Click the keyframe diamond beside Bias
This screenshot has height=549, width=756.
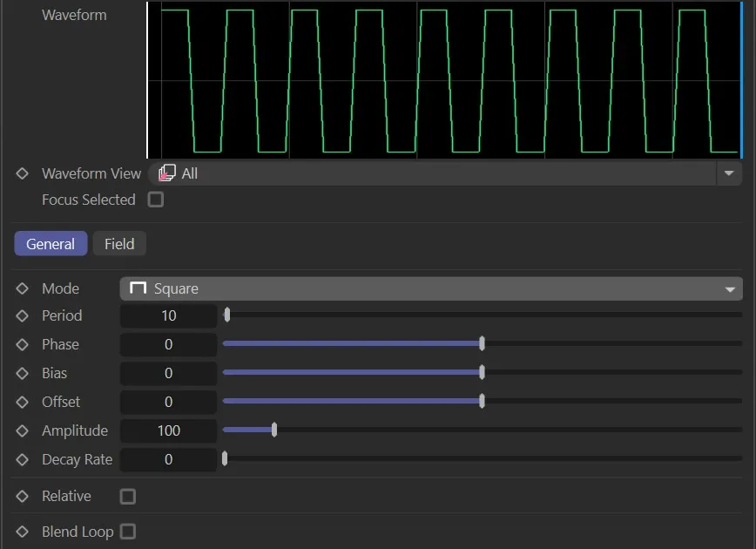[x=23, y=373]
